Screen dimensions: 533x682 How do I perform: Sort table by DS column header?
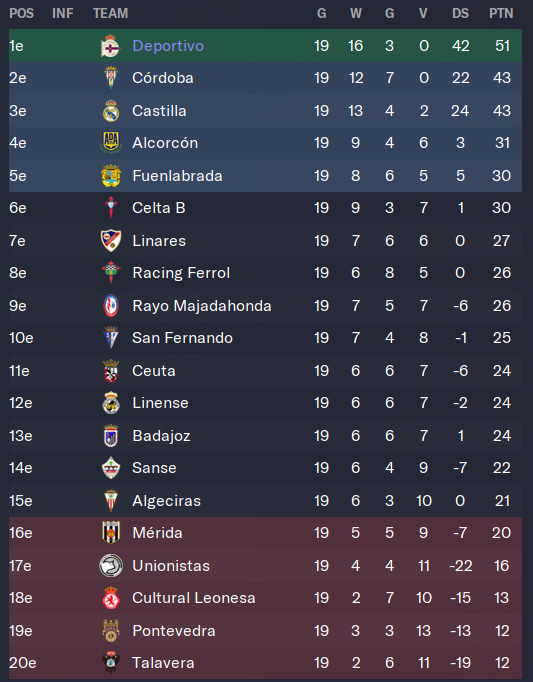point(460,13)
